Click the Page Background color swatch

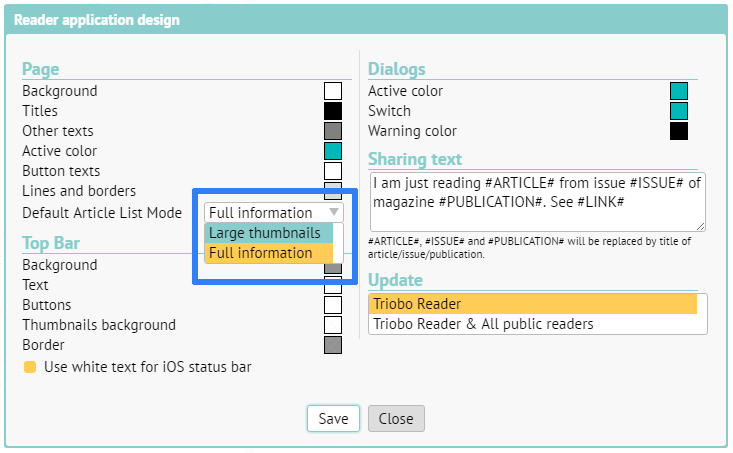tap(333, 91)
